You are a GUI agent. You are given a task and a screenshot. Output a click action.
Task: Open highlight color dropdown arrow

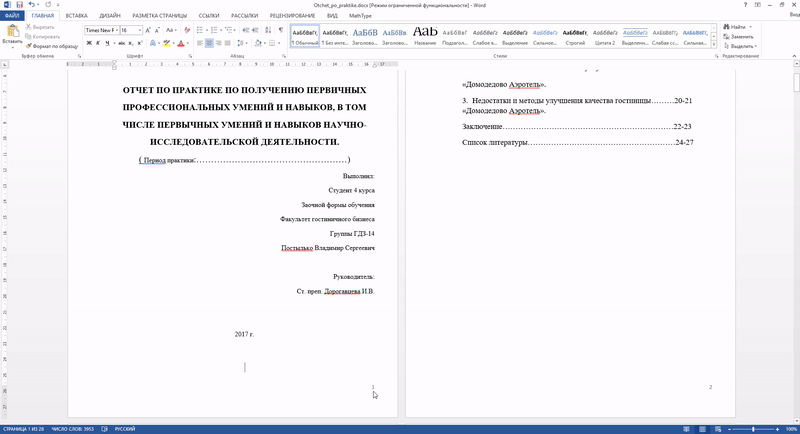[x=173, y=43]
